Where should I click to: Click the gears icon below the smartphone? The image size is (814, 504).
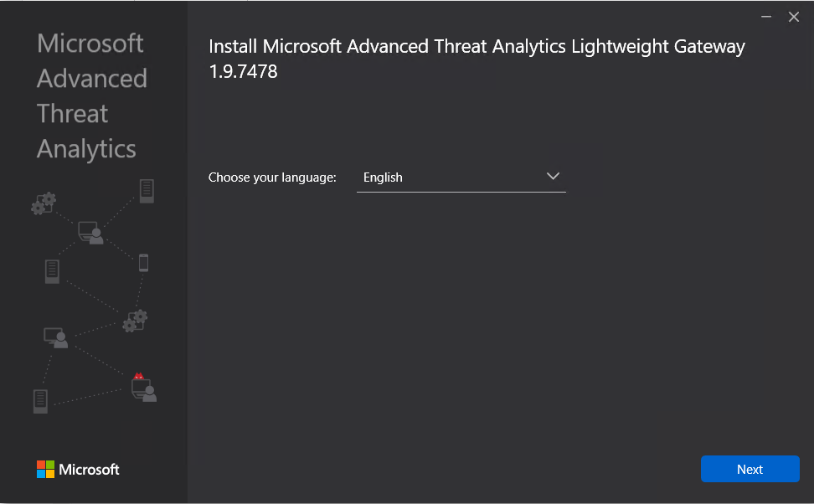point(135,321)
